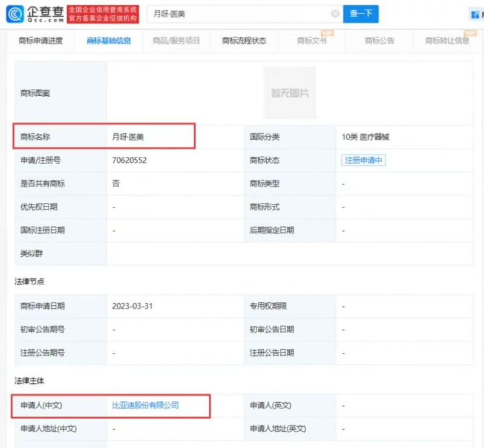Open the 比亚迪股份有限公司 applicant link
The width and height of the screenshot is (484, 448).
pyautogui.click(x=145, y=405)
